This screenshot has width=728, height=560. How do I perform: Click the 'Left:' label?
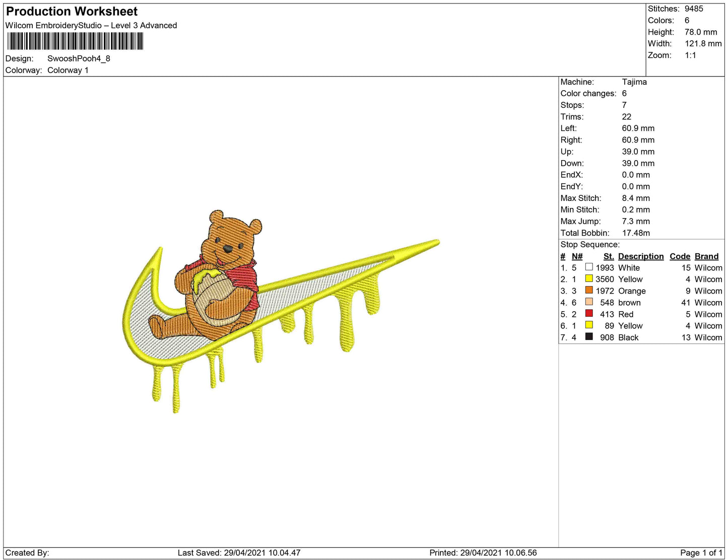tap(569, 128)
